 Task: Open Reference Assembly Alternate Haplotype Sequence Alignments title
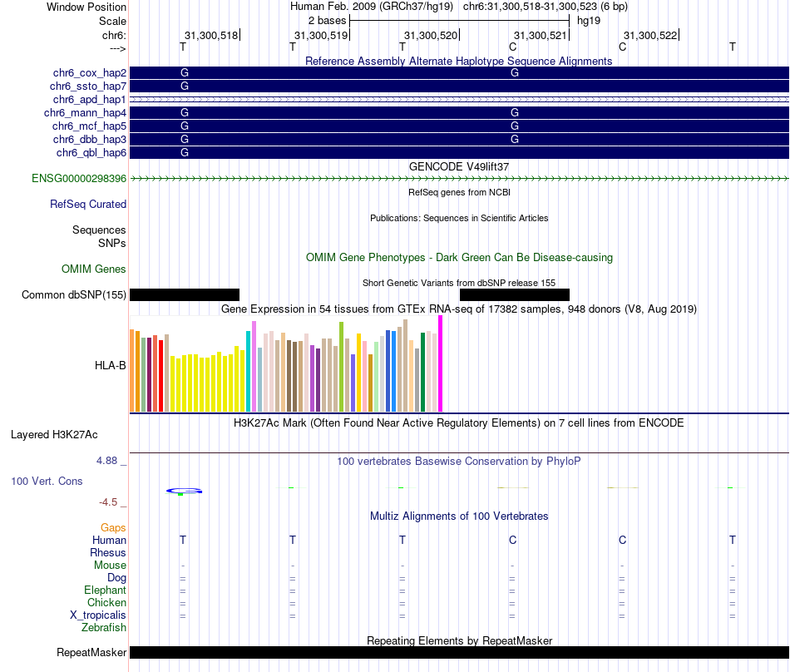click(x=458, y=61)
